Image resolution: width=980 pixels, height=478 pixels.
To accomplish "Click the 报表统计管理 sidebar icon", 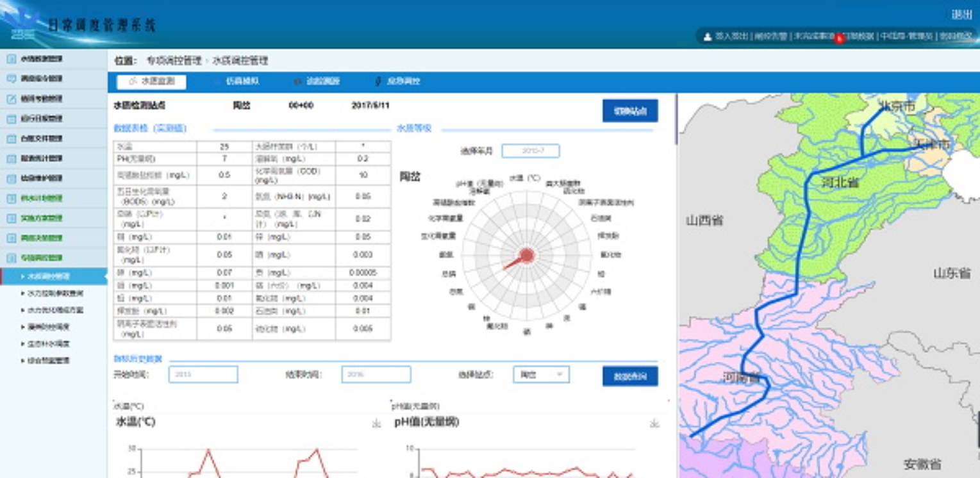I will coord(12,158).
